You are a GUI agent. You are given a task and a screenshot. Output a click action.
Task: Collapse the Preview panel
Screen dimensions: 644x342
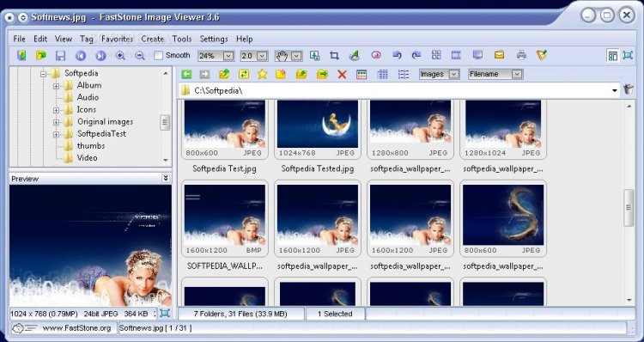(166, 178)
